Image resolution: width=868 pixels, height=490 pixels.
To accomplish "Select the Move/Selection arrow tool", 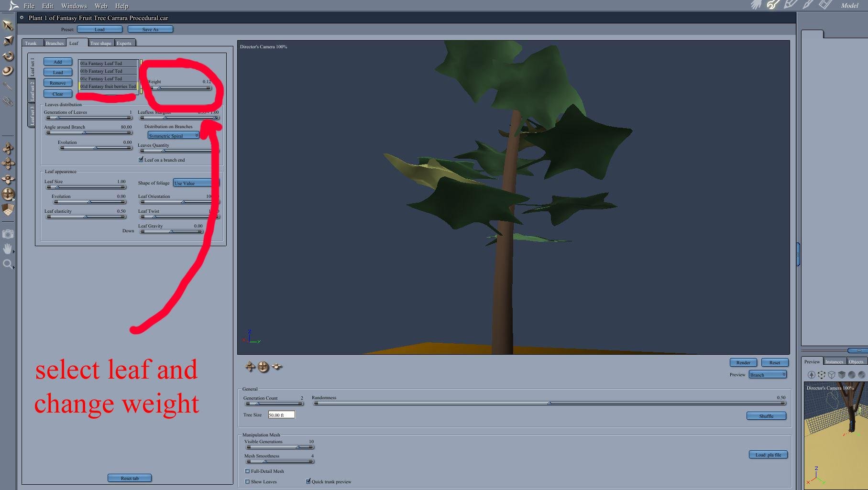I will tap(8, 25).
